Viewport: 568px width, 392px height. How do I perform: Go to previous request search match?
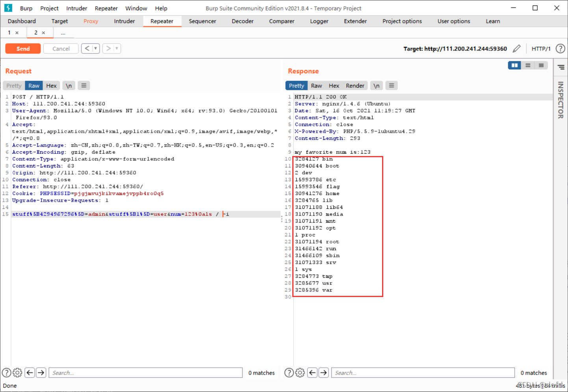coord(30,373)
